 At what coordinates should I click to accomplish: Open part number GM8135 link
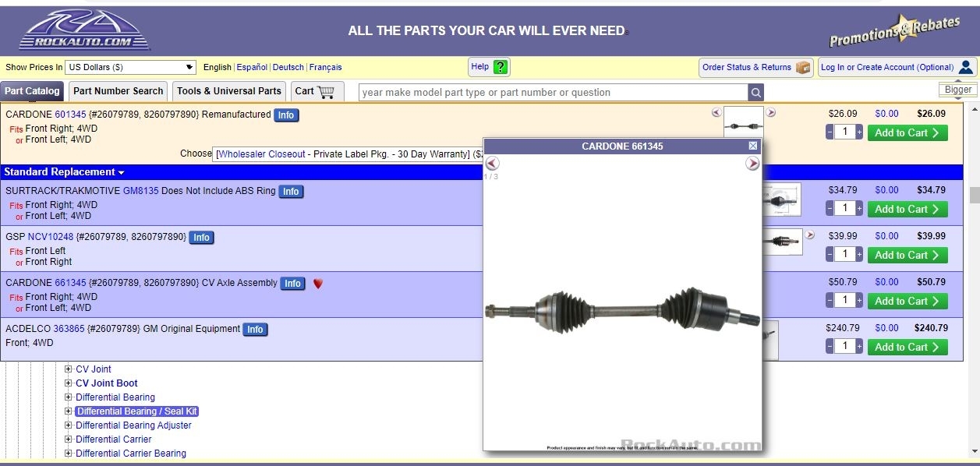140,191
